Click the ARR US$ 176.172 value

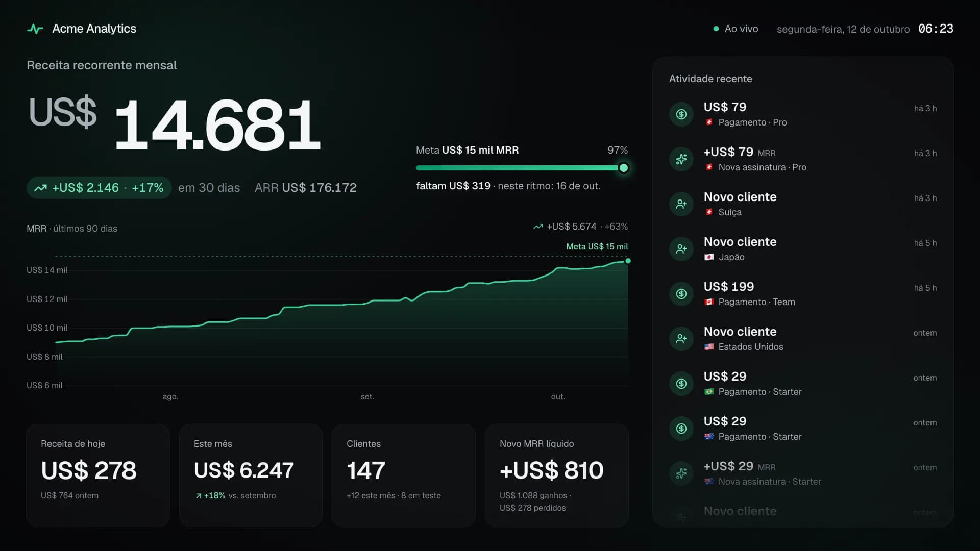point(306,188)
